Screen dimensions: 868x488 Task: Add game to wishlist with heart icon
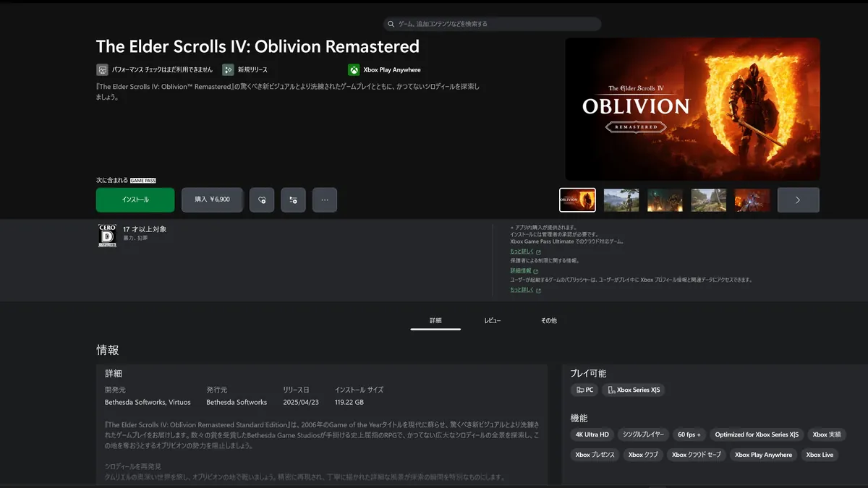262,200
